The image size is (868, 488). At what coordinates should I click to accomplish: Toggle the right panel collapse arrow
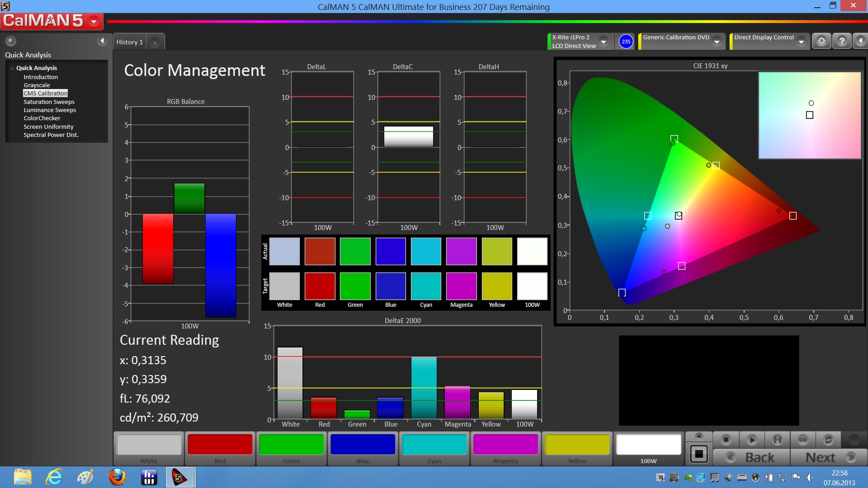[x=860, y=41]
